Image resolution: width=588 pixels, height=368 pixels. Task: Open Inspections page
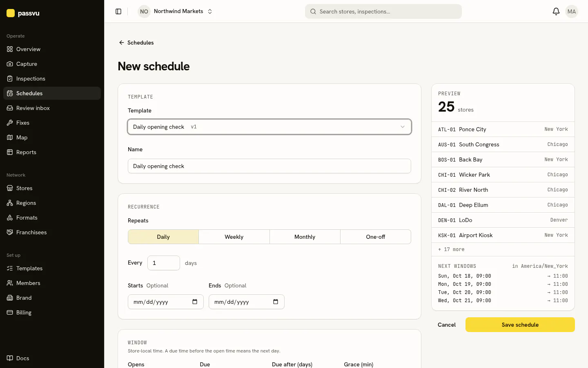(52, 79)
